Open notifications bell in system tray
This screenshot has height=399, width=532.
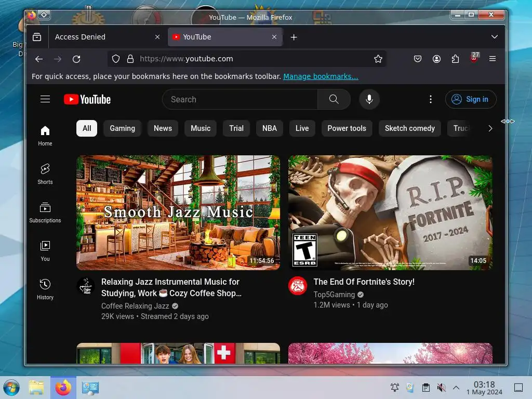coord(395,388)
